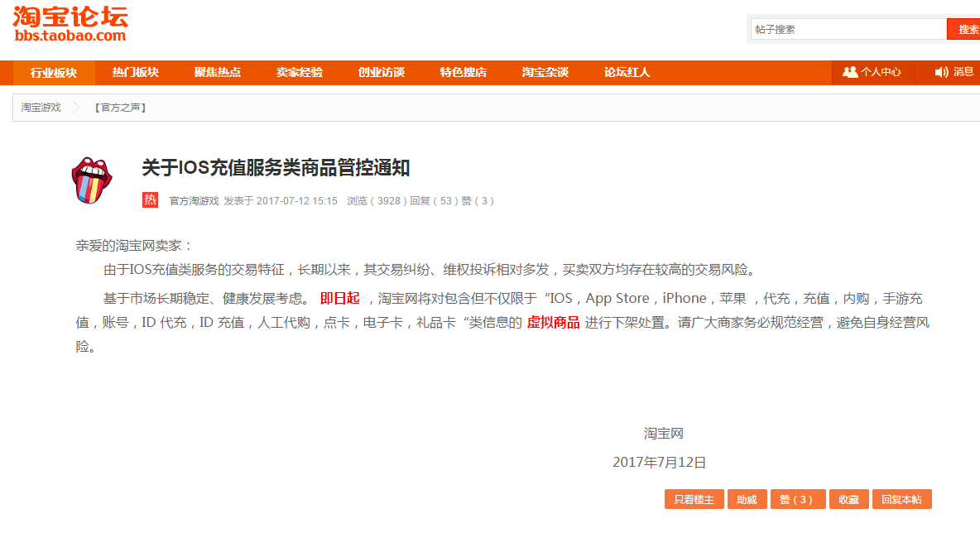This screenshot has height=533, width=980.
Task: Open the 行业板块 menu tab
Action: (54, 73)
